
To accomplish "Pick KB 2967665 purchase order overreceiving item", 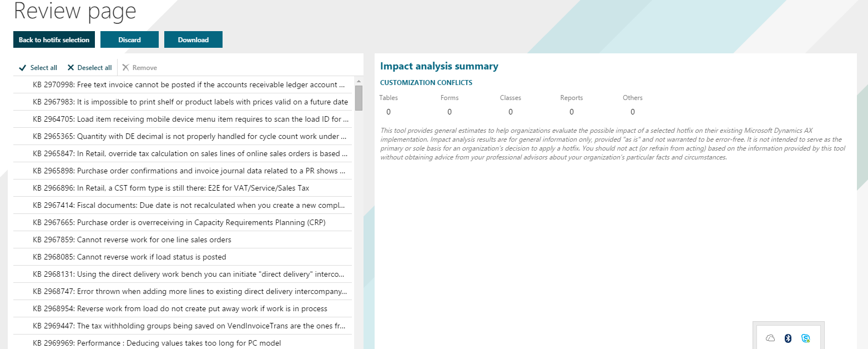I will pyautogui.click(x=179, y=222).
